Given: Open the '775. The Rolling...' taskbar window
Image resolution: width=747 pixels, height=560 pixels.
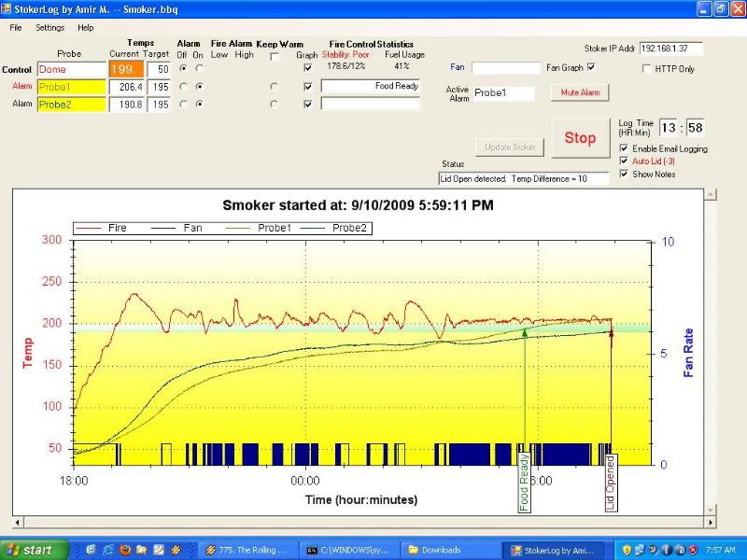Looking at the screenshot, I should (x=247, y=550).
